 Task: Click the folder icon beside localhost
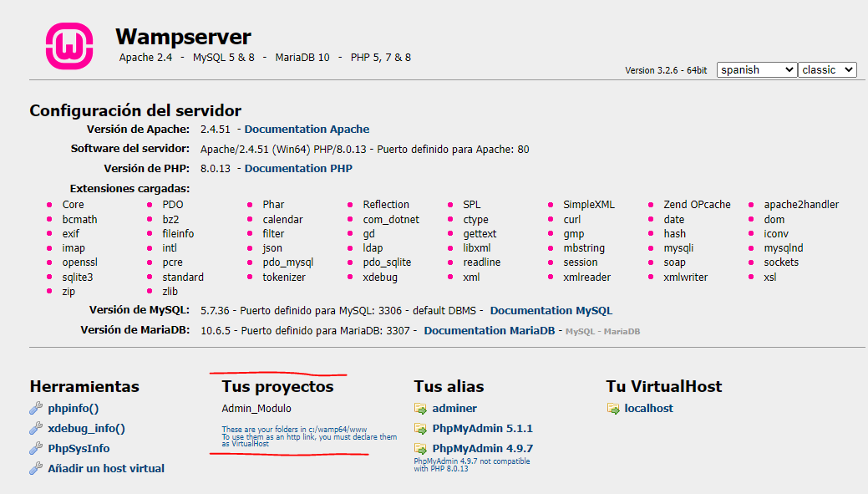613,409
